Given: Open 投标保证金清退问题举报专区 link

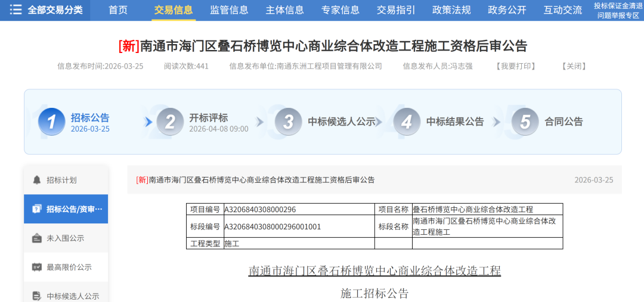Looking at the screenshot, I should tap(619, 10).
